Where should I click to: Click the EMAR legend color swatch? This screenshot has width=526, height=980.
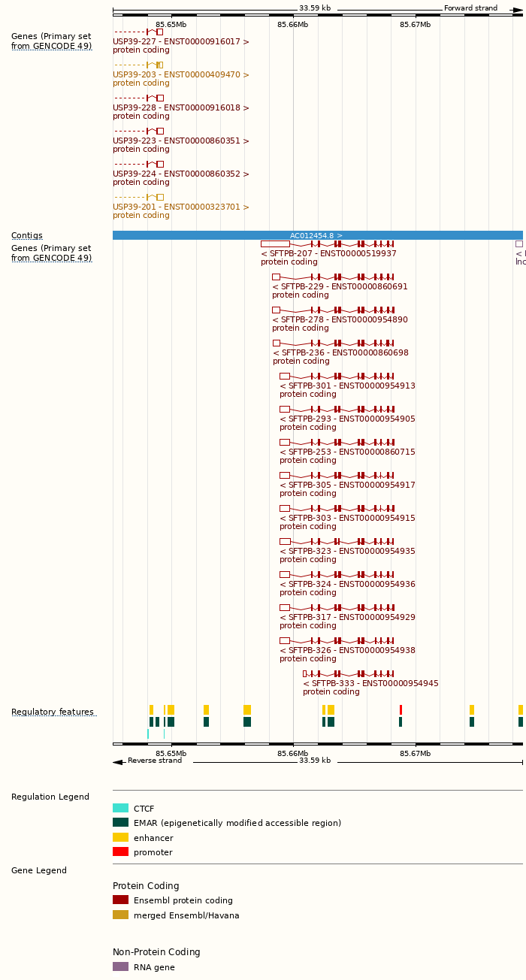coord(120,823)
